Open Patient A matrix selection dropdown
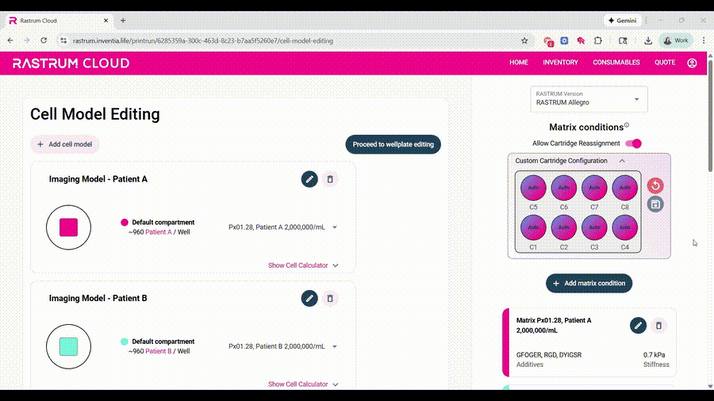Viewport: 714px width, 401px height. click(x=283, y=227)
